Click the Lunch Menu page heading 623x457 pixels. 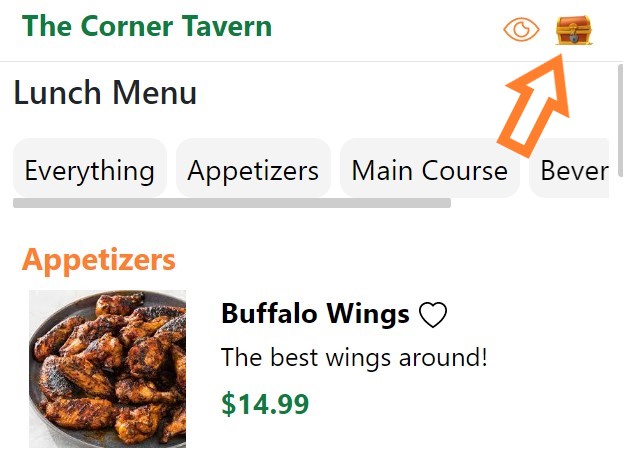coord(105,93)
